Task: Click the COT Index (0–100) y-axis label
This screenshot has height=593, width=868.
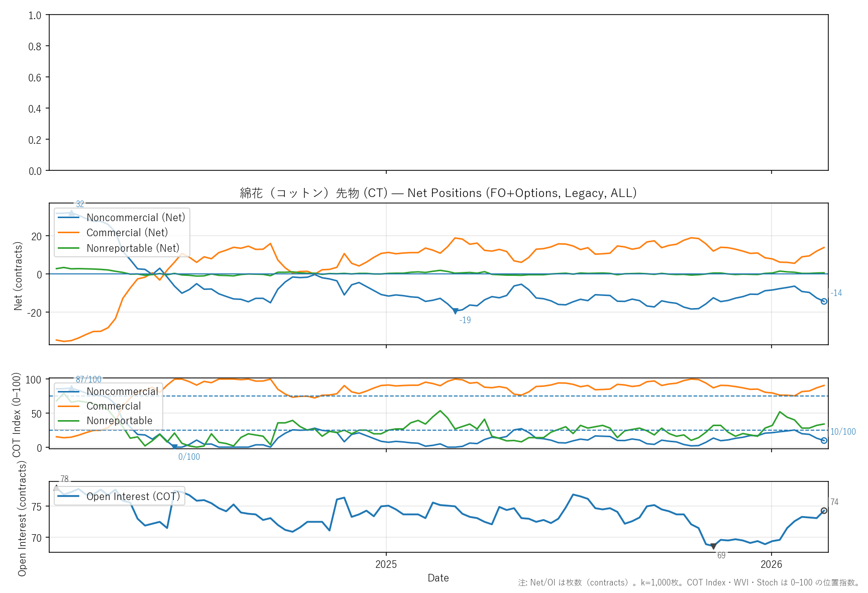Action: click(17, 414)
